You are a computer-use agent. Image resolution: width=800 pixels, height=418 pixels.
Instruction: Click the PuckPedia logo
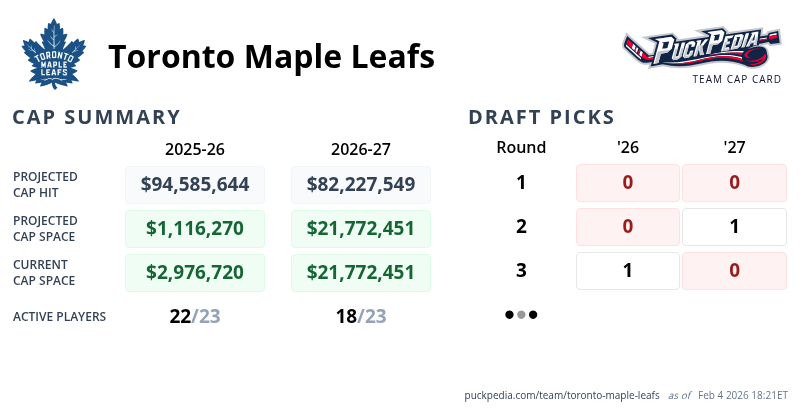coord(701,50)
